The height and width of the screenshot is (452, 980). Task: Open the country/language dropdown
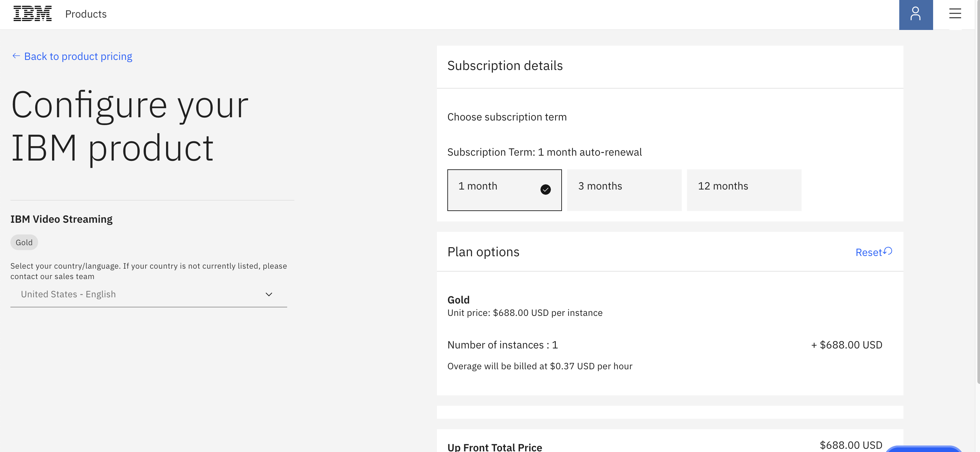coord(148,294)
